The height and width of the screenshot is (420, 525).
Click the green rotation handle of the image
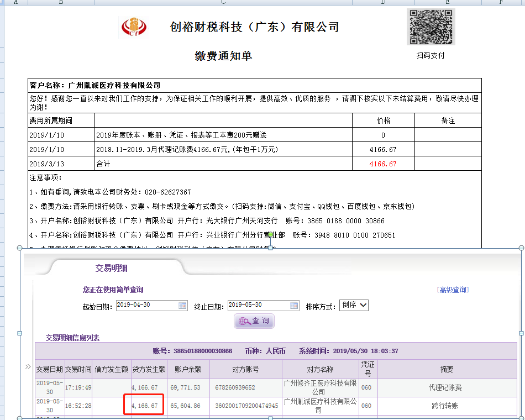[271, 235]
